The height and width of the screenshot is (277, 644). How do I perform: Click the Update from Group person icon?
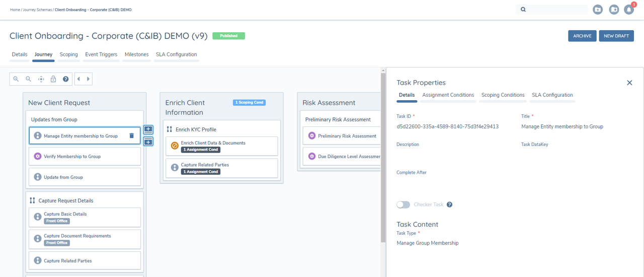point(37,177)
